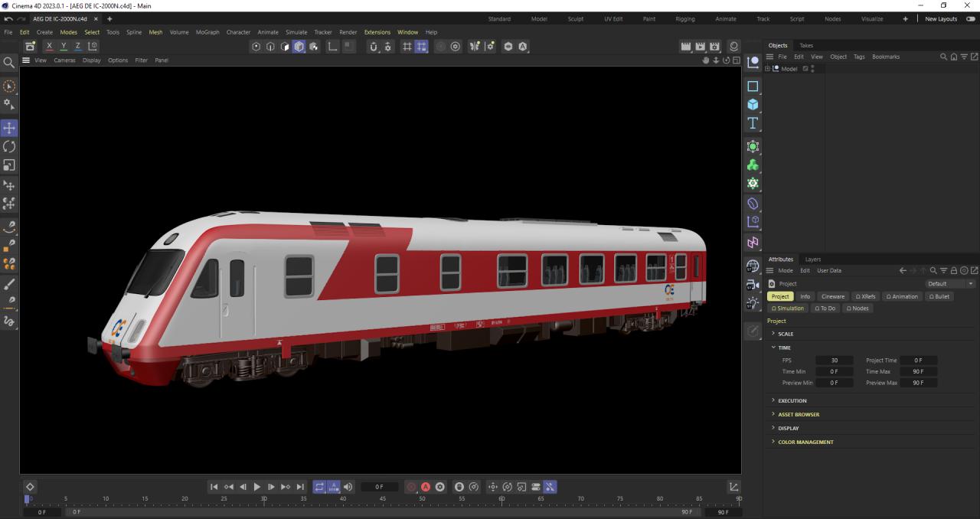Expand the SCALE section
980x519 pixels.
click(x=786, y=334)
